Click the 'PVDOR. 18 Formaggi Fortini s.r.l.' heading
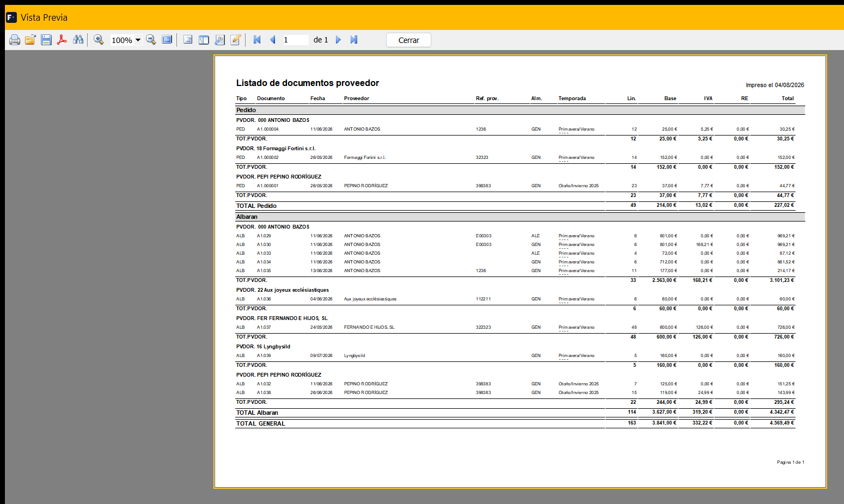 coord(276,149)
